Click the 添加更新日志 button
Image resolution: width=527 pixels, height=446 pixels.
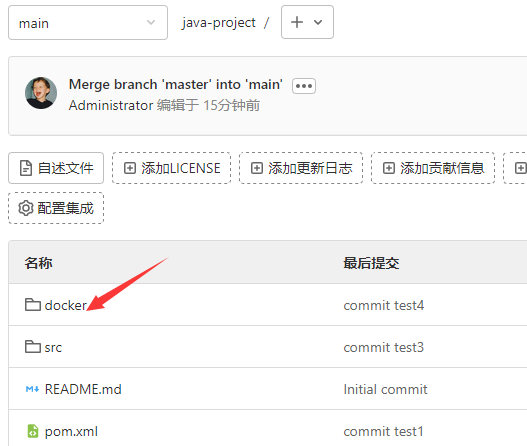tap(301, 168)
